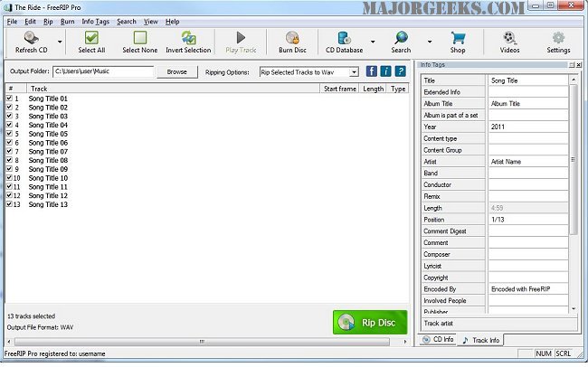Viewport: 588px width, 367px height.
Task: Uncheck track 4 Song Title 04
Action: [x=9, y=125]
